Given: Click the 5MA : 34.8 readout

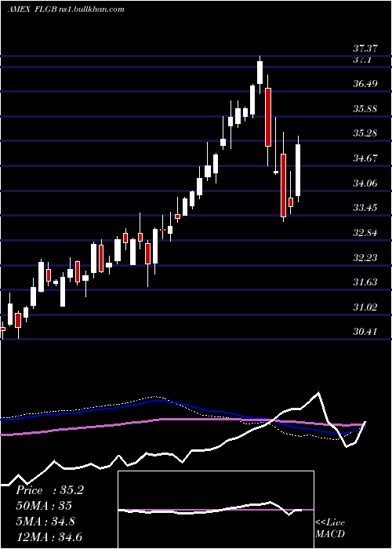Looking at the screenshot, I should [45, 522].
